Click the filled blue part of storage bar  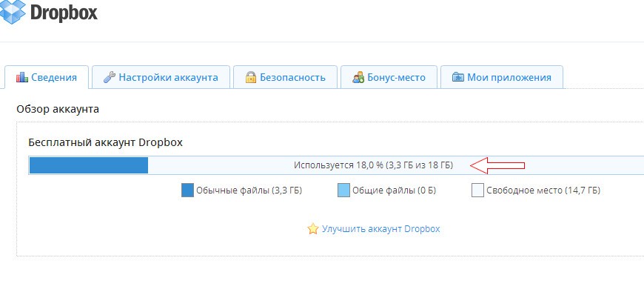89,165
